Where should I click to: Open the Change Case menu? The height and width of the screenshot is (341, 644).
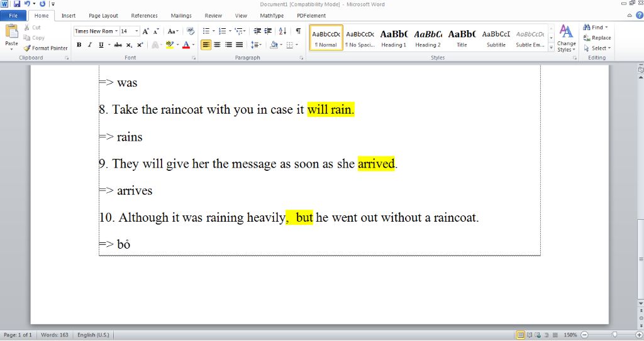(x=173, y=31)
